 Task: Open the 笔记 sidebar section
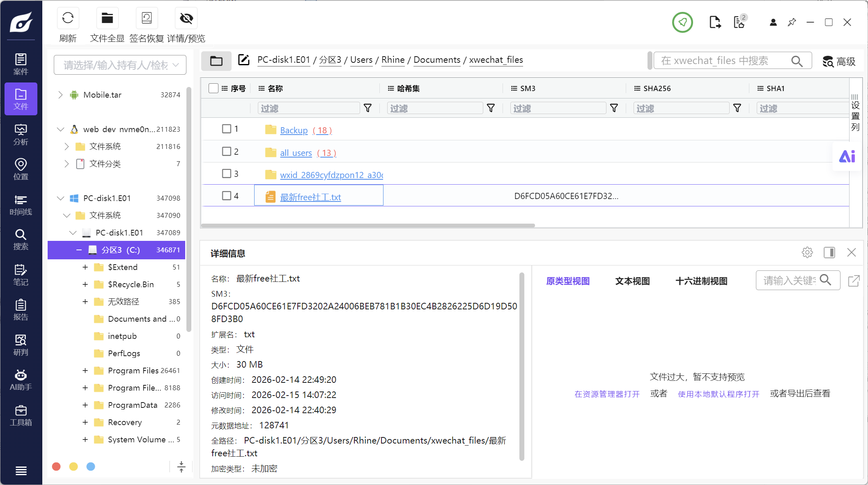coord(21,275)
